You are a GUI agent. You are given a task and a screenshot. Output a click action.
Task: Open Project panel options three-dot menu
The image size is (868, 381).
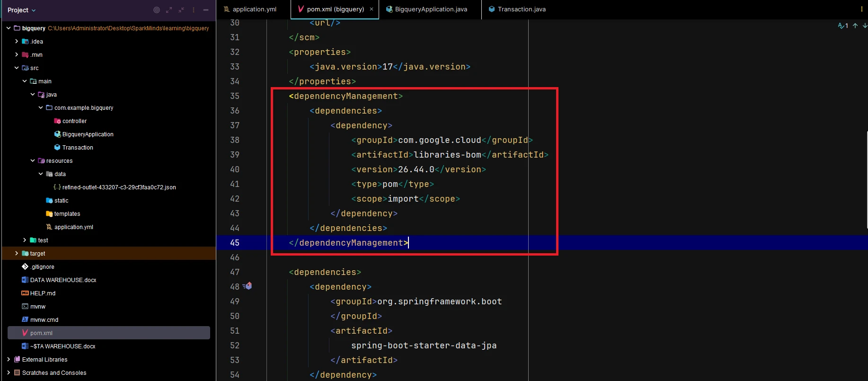click(x=194, y=10)
